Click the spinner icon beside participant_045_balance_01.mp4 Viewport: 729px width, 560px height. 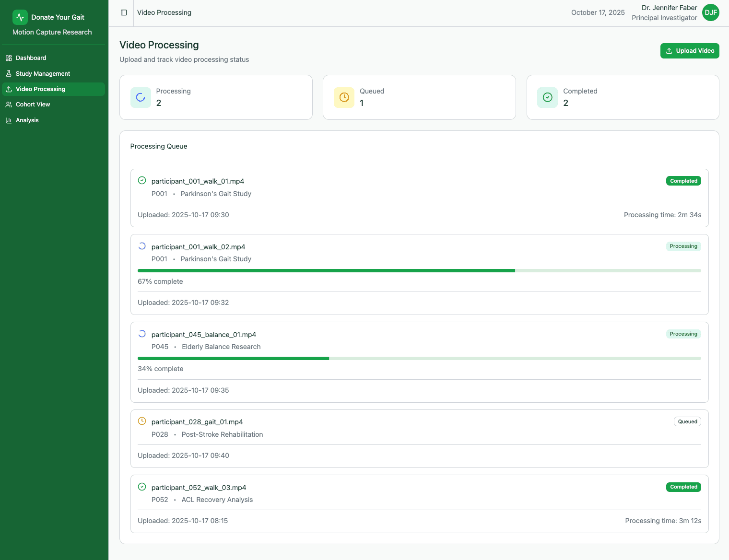point(142,333)
